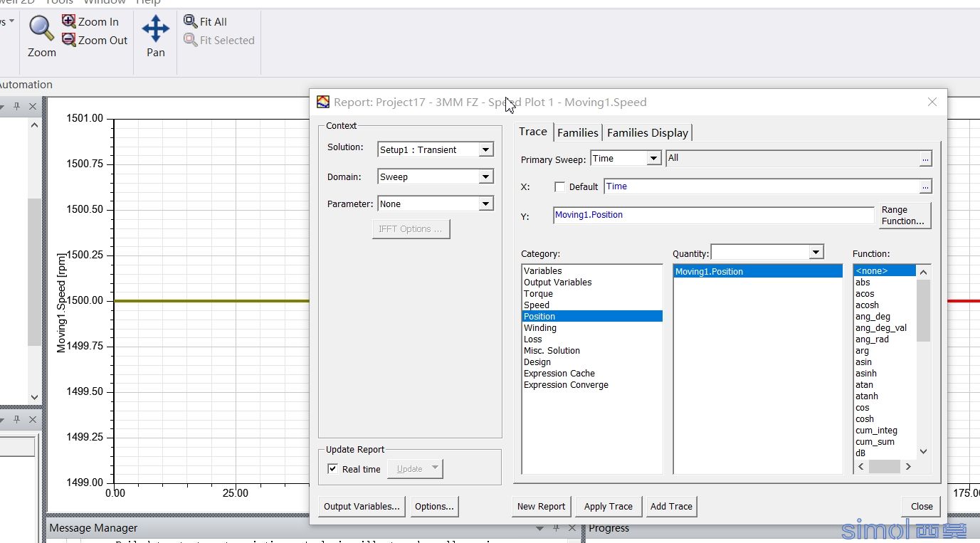980x543 pixels.
Task: Select the Expression Cache category
Action: (592, 374)
